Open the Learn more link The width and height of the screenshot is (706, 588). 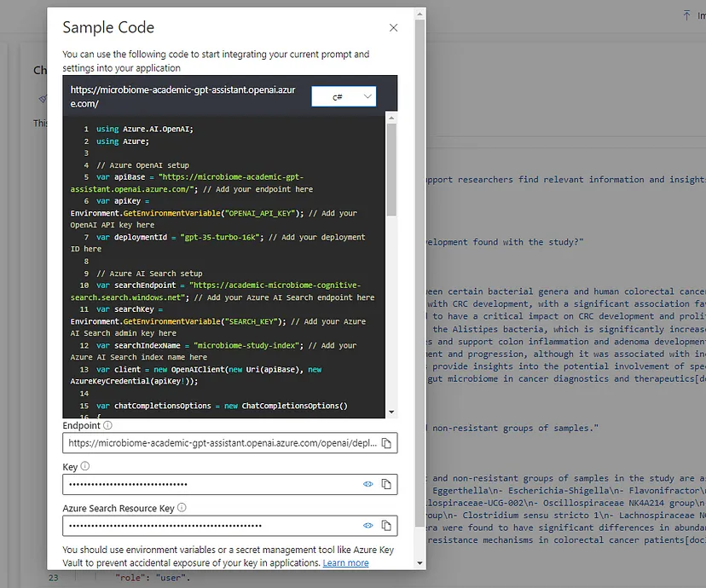pyautogui.click(x=346, y=562)
